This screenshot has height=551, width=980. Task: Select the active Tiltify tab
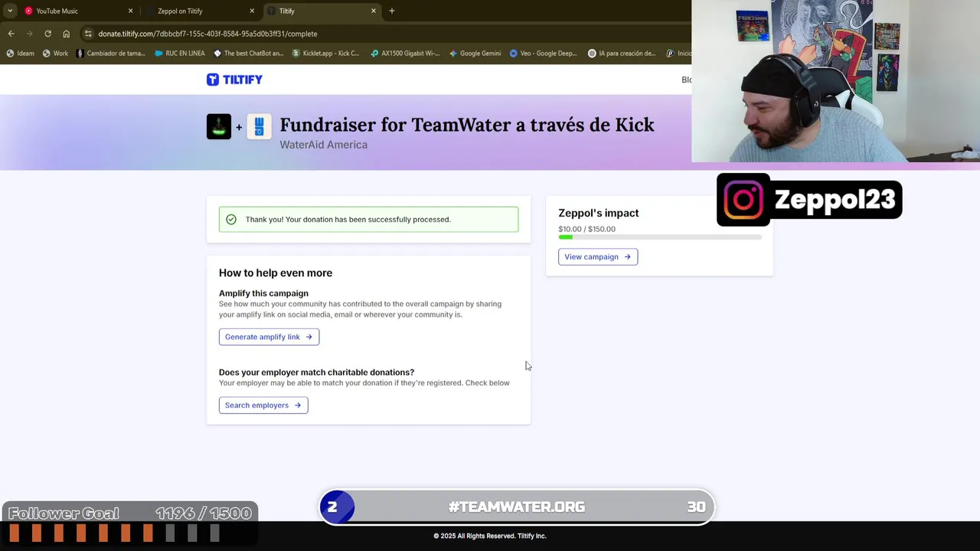[x=322, y=11]
